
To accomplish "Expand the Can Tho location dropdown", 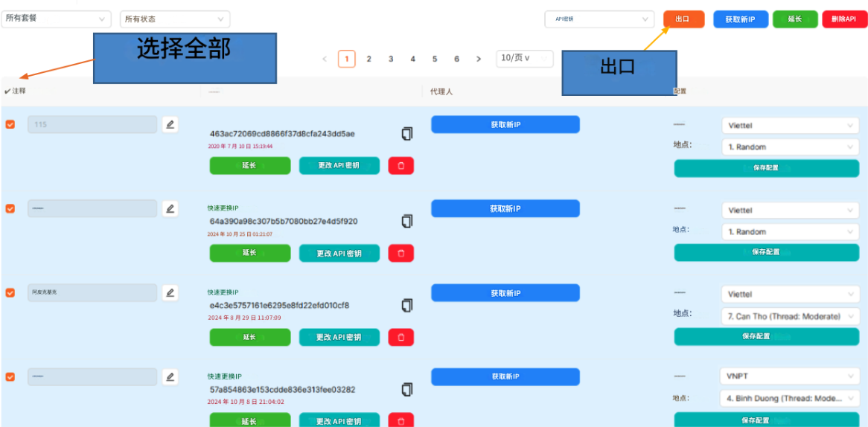I will click(x=790, y=316).
